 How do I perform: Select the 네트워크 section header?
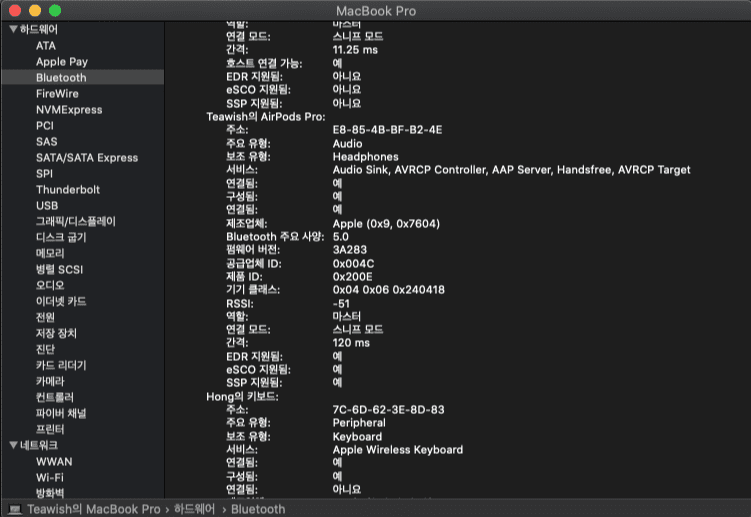(x=38, y=446)
